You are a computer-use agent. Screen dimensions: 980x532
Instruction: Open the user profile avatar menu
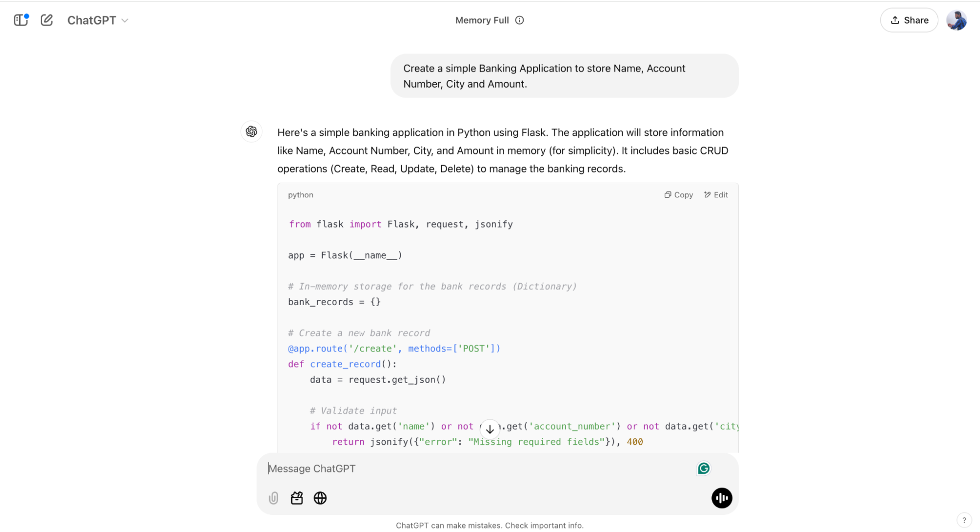[x=956, y=20]
